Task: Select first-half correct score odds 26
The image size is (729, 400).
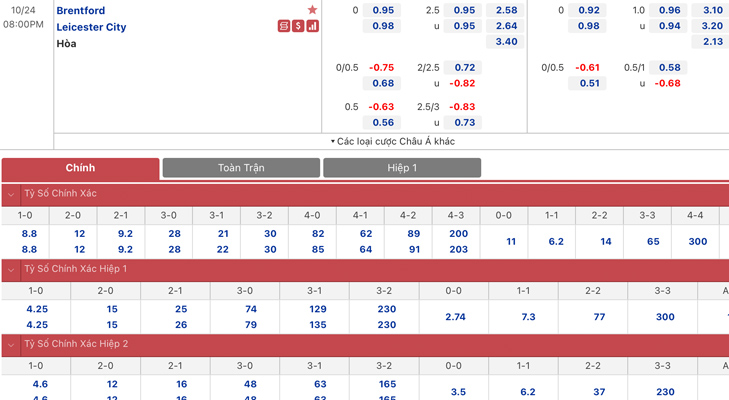Action: click(181, 325)
